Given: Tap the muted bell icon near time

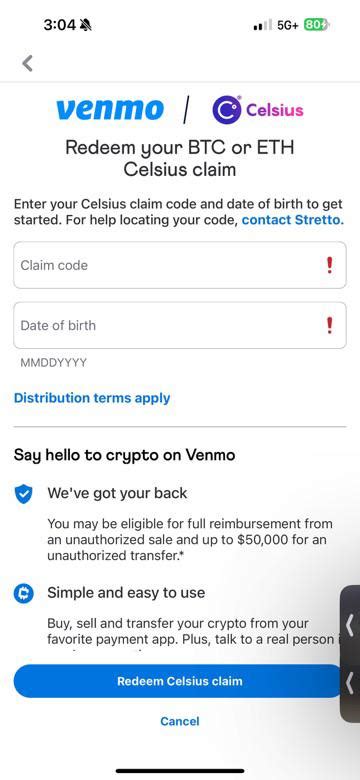Looking at the screenshot, I should click(x=86, y=25).
